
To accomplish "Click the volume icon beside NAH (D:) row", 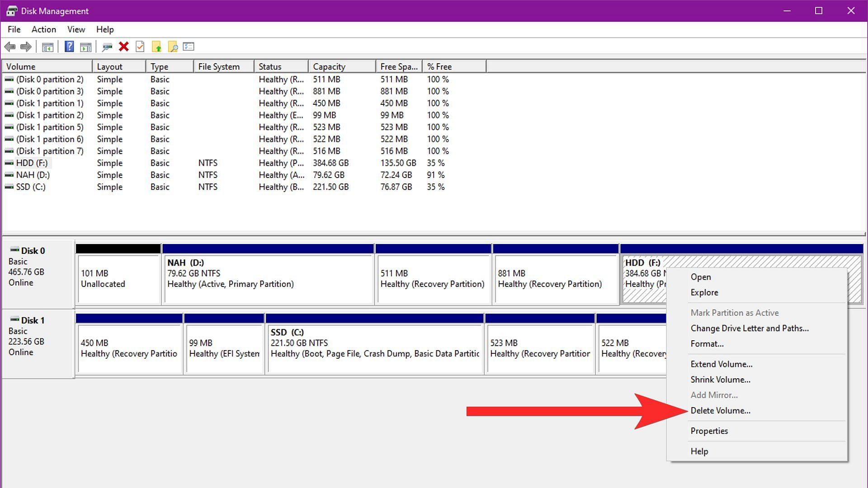I will point(9,175).
